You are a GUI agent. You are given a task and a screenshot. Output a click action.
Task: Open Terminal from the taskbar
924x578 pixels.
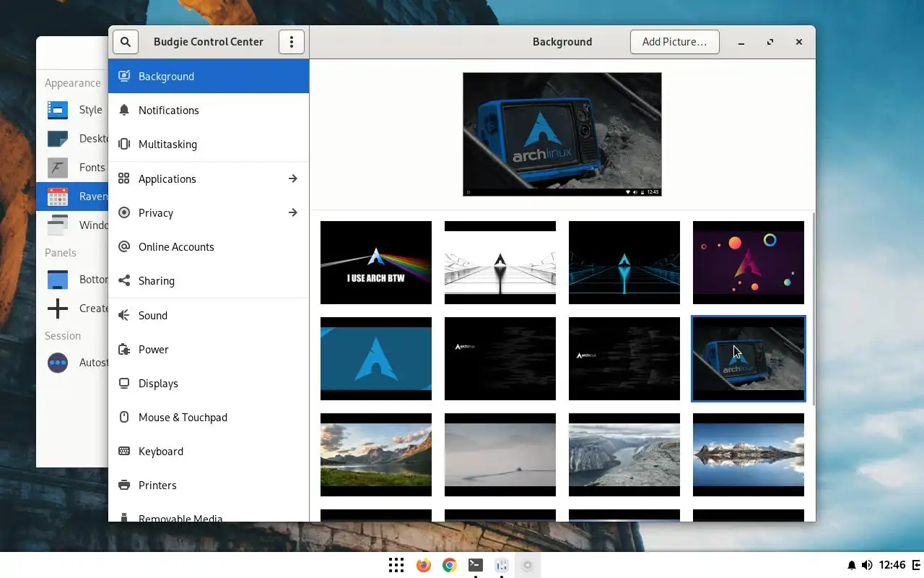(x=476, y=565)
